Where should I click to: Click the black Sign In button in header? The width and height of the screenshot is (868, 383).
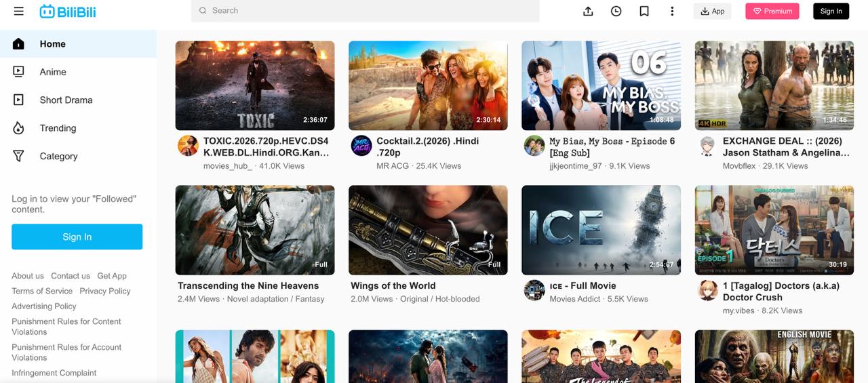[x=831, y=11]
